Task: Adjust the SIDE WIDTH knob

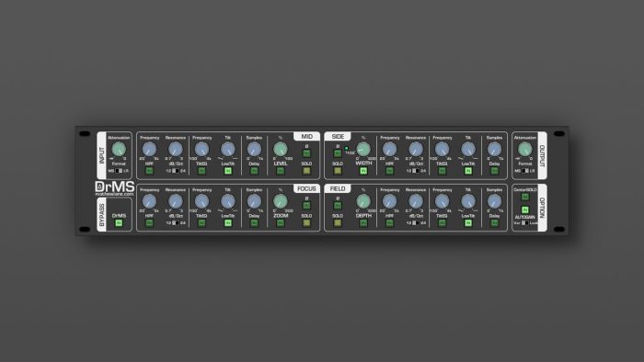Action: [363, 149]
